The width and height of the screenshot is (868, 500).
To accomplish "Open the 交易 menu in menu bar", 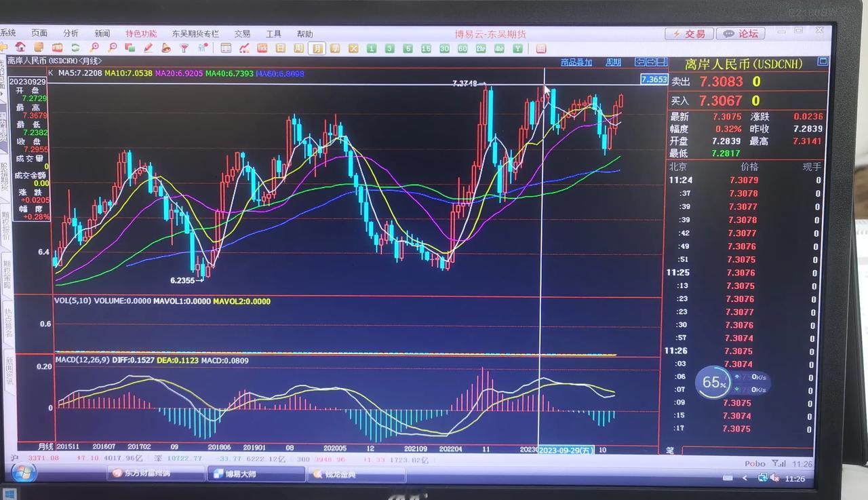I will click(242, 33).
